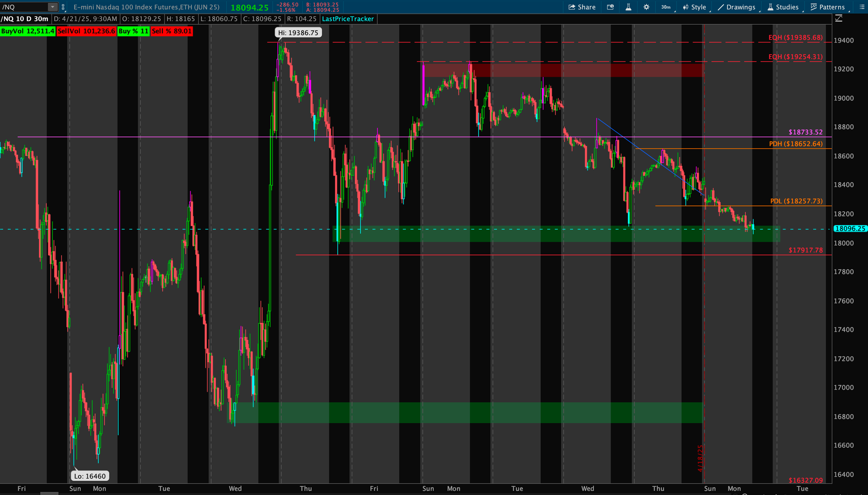Click the Sell % 89.01 label
The height and width of the screenshot is (495, 868).
171,31
